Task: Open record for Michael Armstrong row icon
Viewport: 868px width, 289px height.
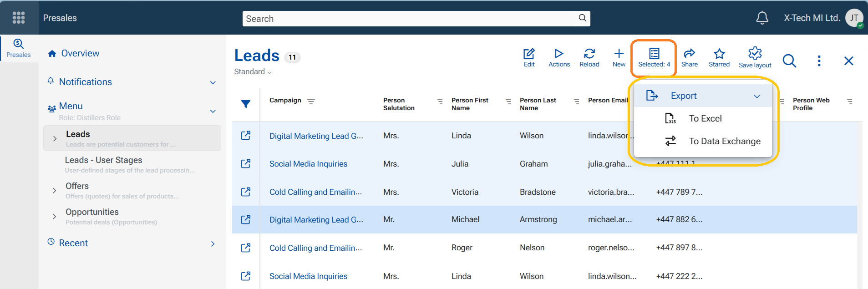Action: click(246, 220)
